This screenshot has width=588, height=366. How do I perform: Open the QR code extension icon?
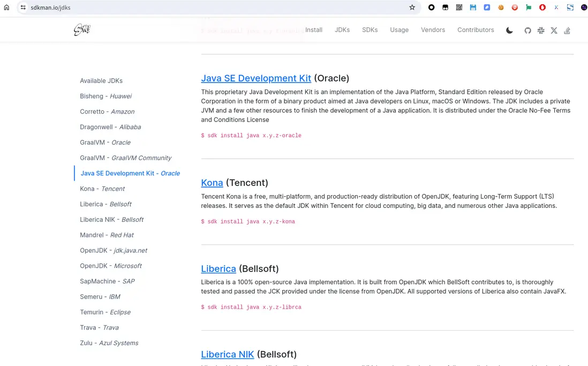[459, 8]
